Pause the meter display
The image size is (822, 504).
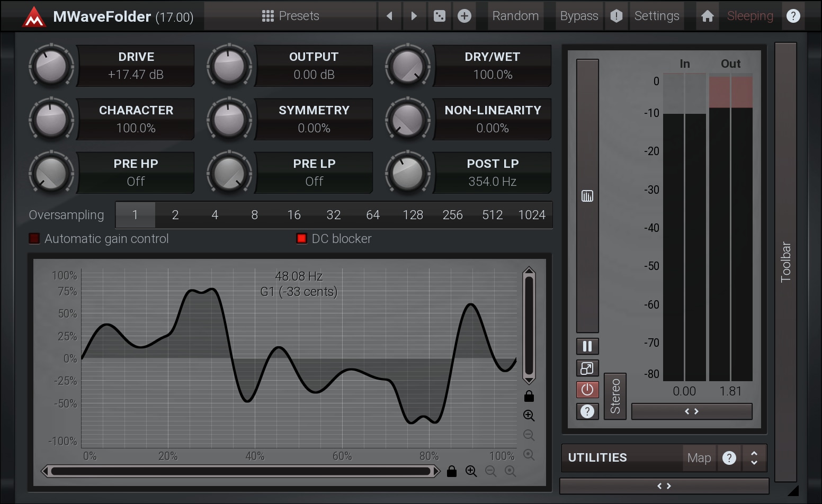coord(587,346)
